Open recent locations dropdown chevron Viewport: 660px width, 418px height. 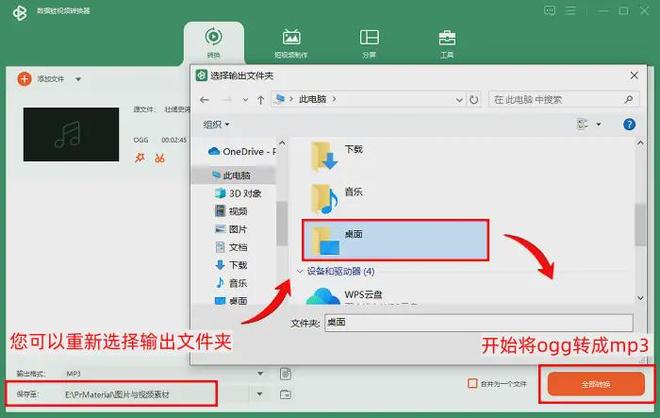click(x=245, y=100)
